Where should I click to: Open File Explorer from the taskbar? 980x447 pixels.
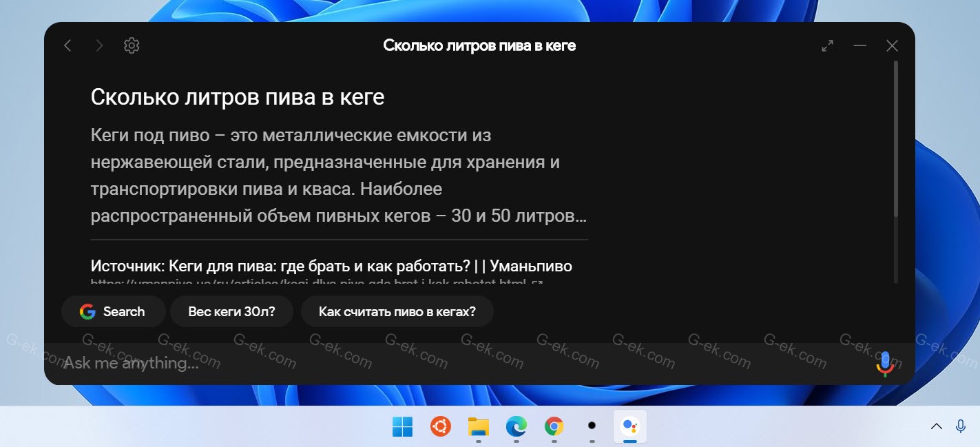pos(478,427)
